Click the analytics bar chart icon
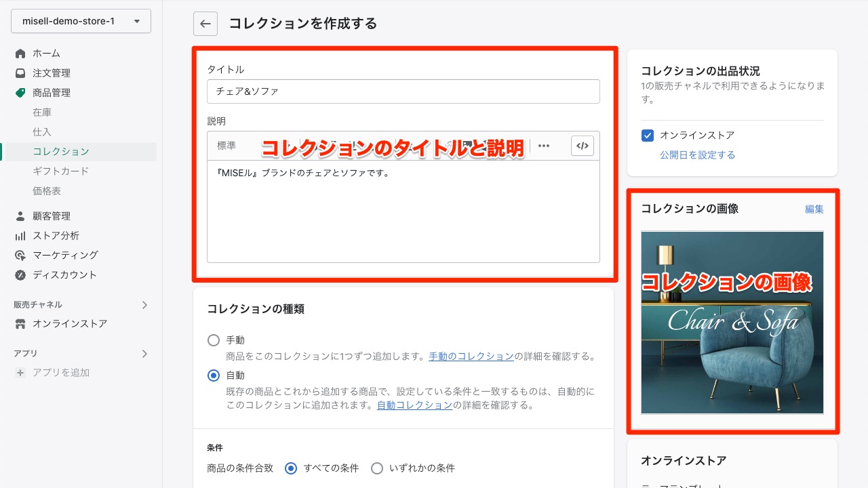This screenshot has width=868, height=488. (20, 235)
